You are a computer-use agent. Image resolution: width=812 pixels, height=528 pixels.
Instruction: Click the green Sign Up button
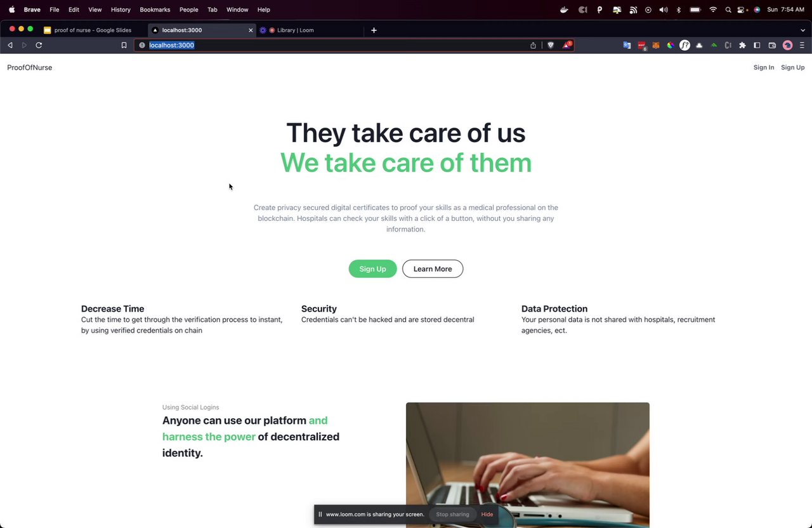(x=372, y=269)
